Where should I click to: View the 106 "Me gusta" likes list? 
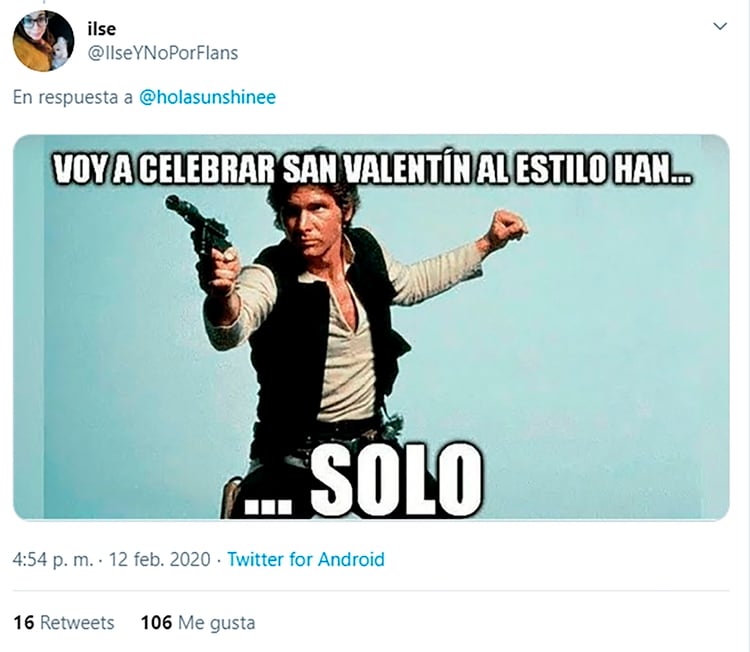(198, 622)
